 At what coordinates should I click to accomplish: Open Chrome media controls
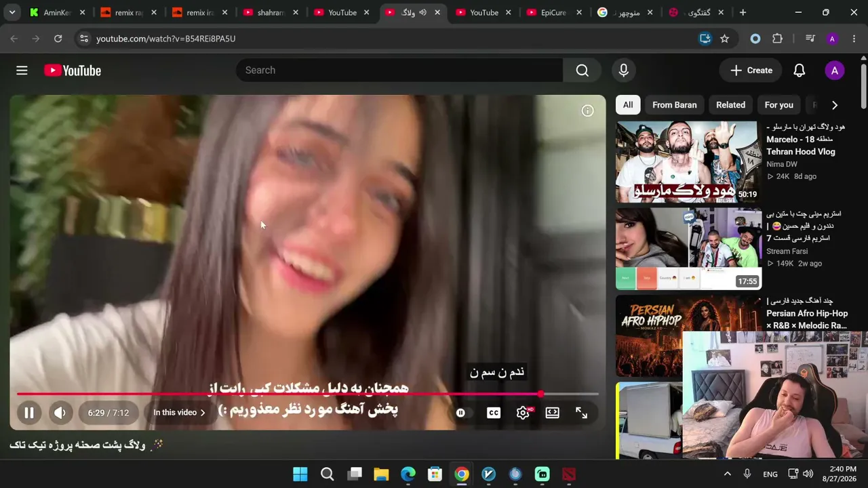click(810, 39)
